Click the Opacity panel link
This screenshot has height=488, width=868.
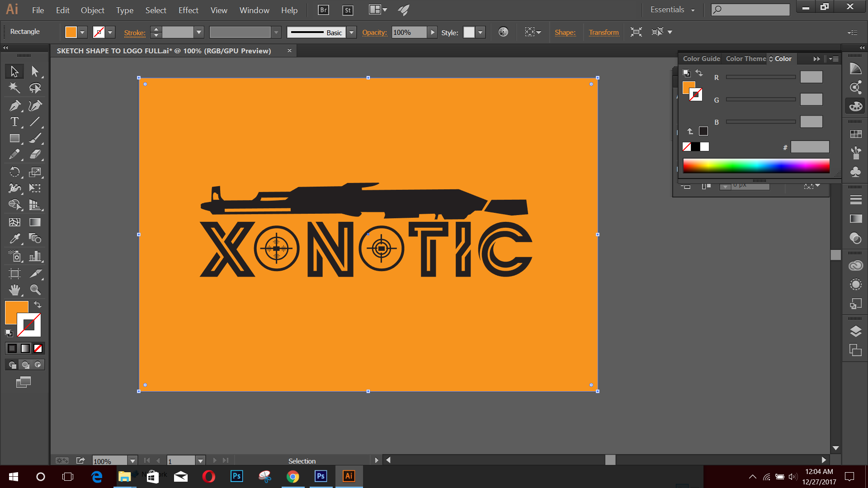coord(374,33)
